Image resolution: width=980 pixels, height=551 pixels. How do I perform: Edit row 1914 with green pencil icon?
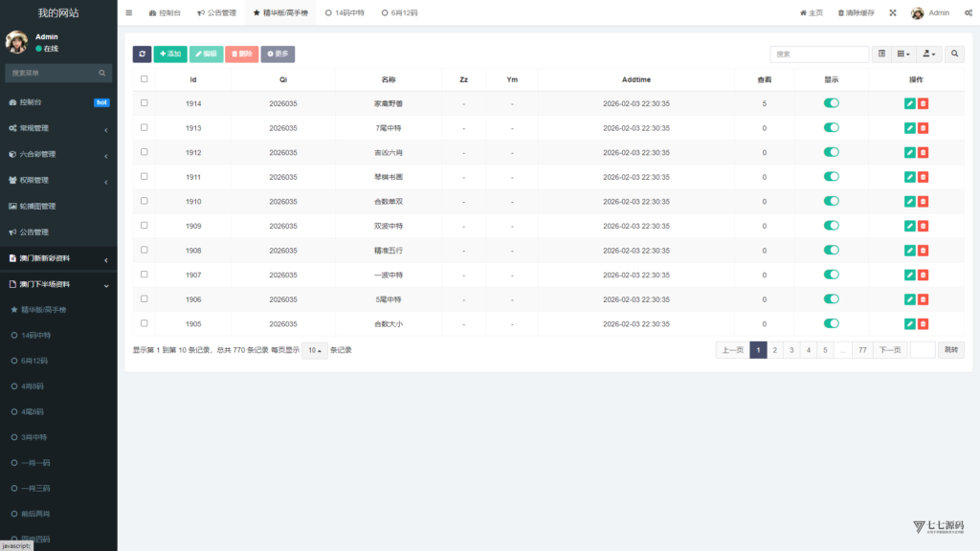pyautogui.click(x=909, y=103)
